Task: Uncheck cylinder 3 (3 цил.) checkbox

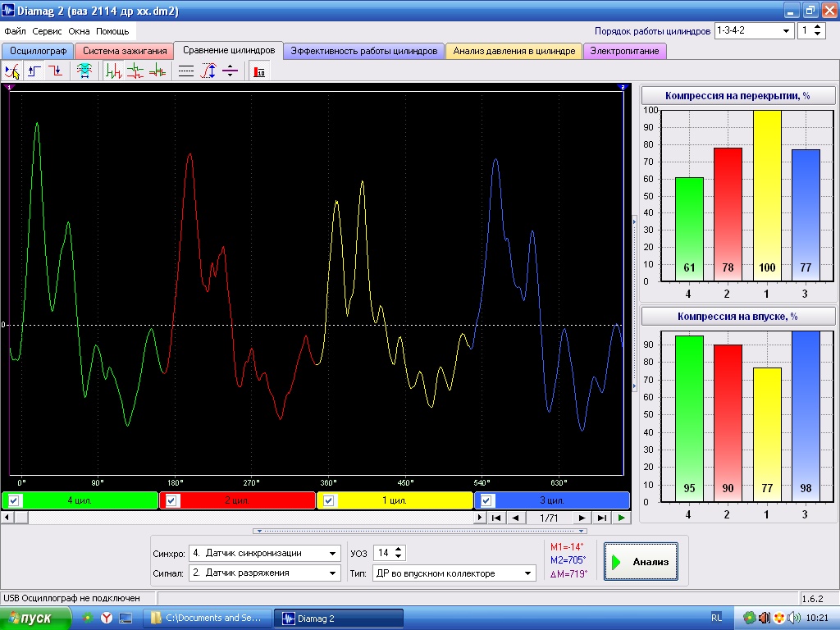Action: click(x=486, y=500)
